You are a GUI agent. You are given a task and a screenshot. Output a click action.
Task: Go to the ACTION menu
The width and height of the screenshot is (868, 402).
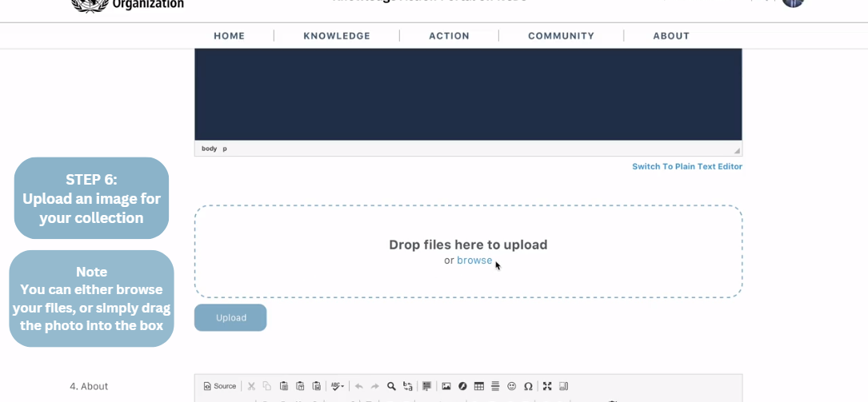tap(449, 36)
